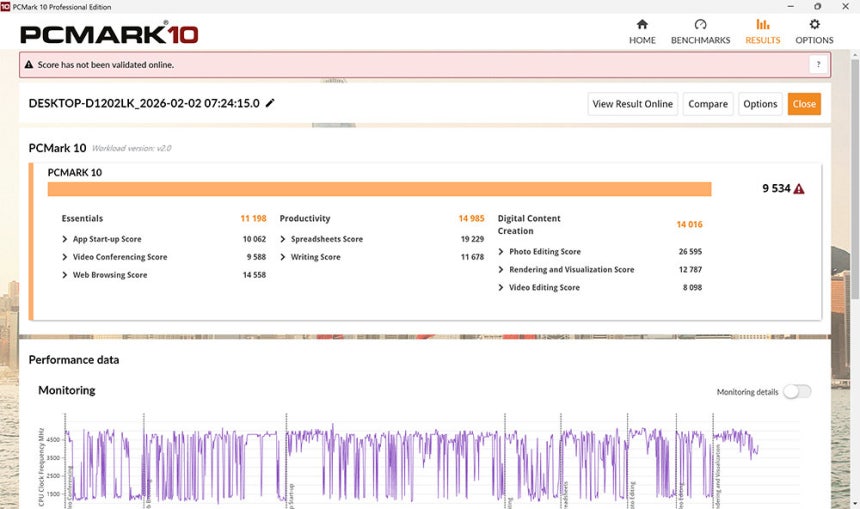
Task: Click the View Result Online button
Action: pos(632,104)
